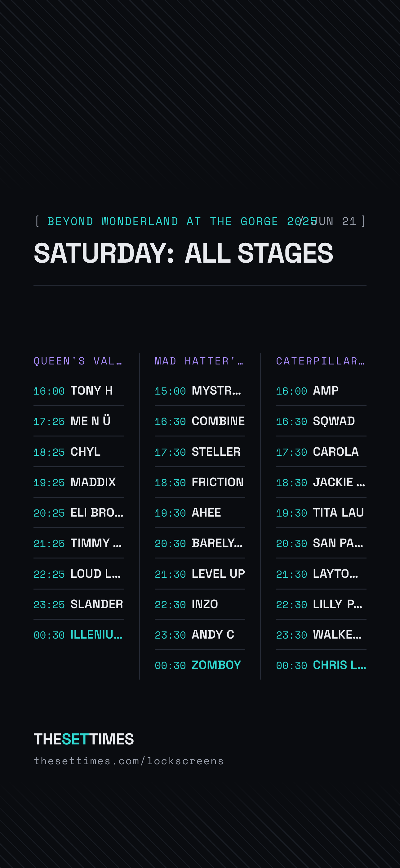Select the 23:25 SLANDER set
The height and width of the screenshot is (868, 400).
click(79, 604)
